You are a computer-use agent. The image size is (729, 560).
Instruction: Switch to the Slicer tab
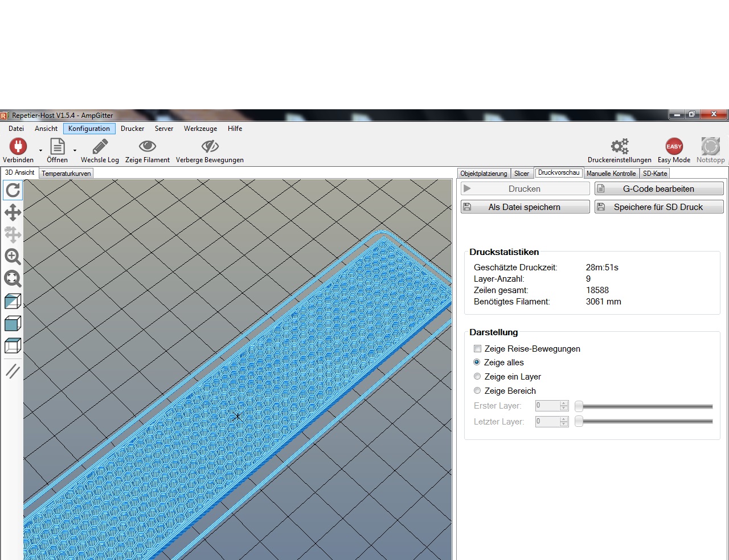coord(522,174)
